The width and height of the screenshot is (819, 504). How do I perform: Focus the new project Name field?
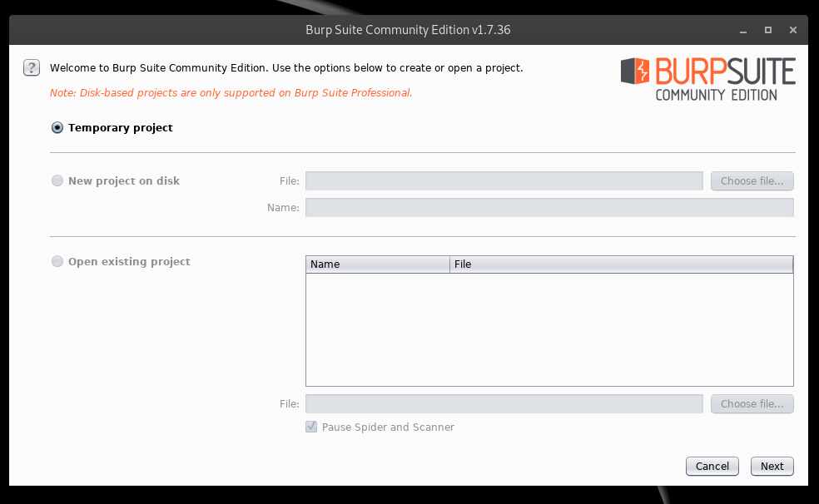point(548,207)
